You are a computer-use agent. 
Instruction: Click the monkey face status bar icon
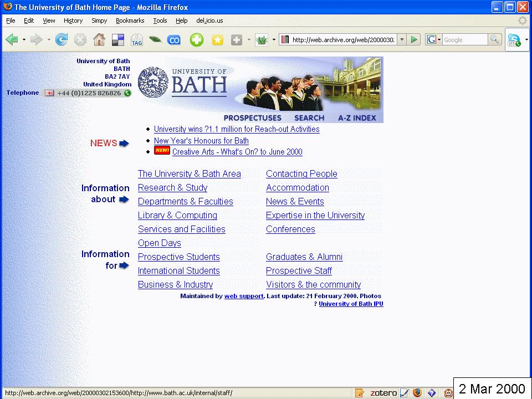(448, 393)
